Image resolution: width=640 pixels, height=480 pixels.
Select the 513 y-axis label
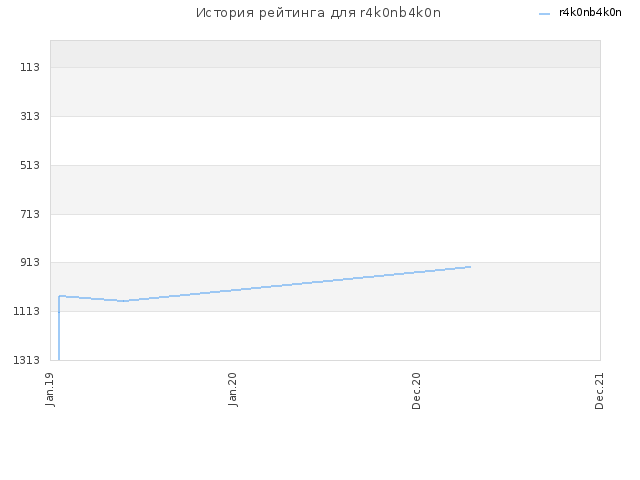(30, 165)
